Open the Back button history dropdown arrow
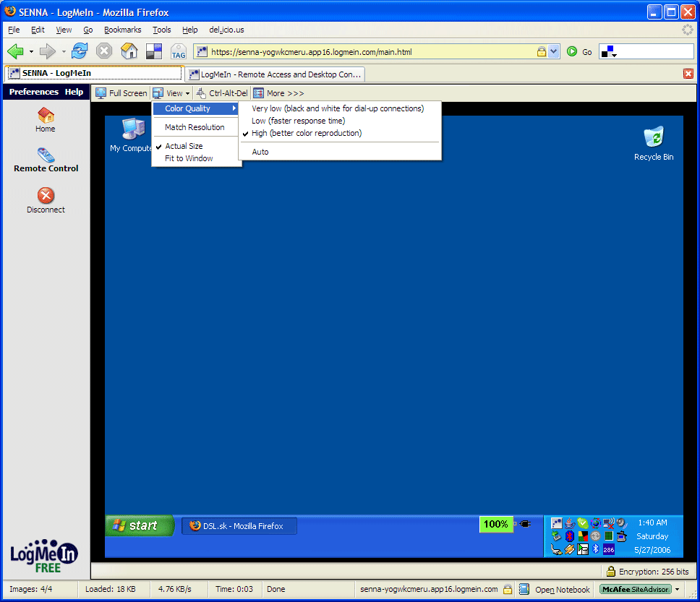 pyautogui.click(x=31, y=52)
